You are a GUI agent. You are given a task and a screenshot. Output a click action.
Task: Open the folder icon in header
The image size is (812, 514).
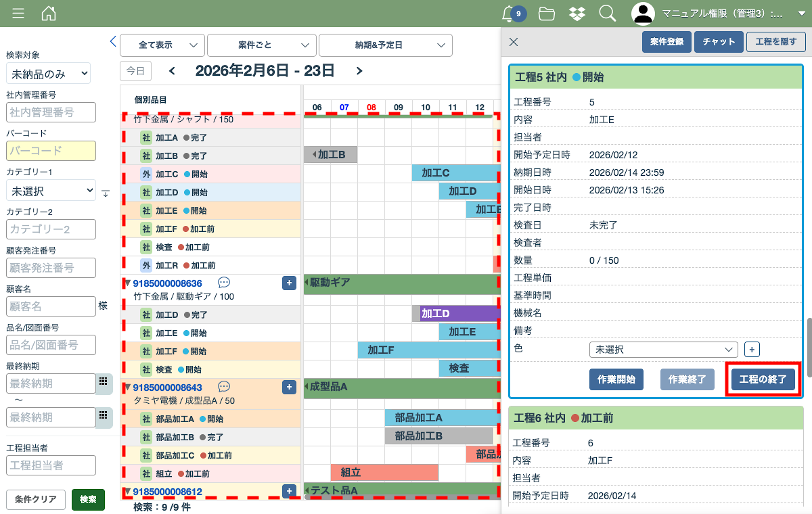(x=547, y=14)
